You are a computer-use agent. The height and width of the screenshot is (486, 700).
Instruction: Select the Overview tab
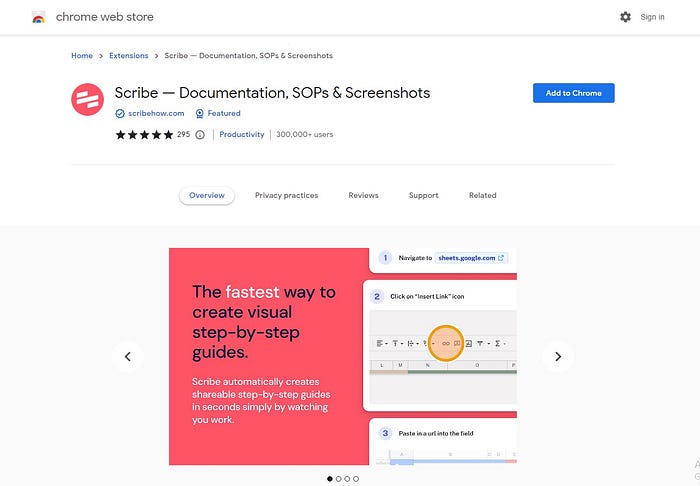(207, 195)
